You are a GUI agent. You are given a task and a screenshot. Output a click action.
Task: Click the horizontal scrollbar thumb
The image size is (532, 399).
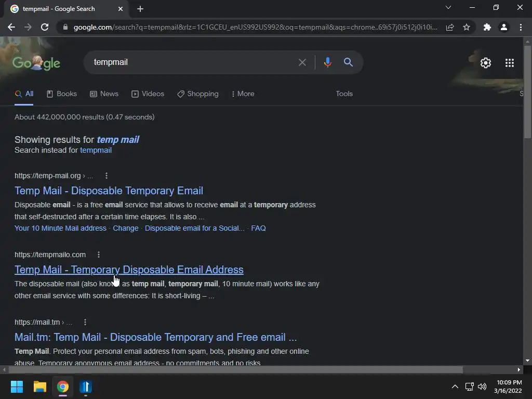pos(235,369)
